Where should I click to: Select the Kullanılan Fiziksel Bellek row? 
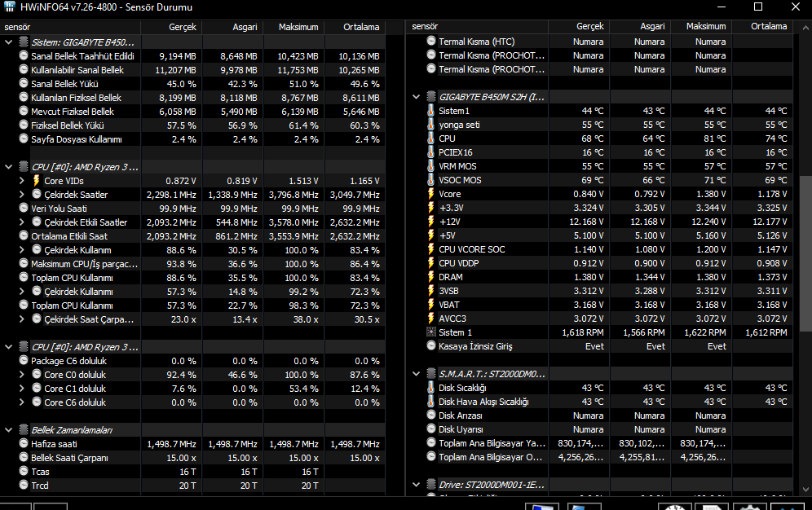tap(192, 97)
